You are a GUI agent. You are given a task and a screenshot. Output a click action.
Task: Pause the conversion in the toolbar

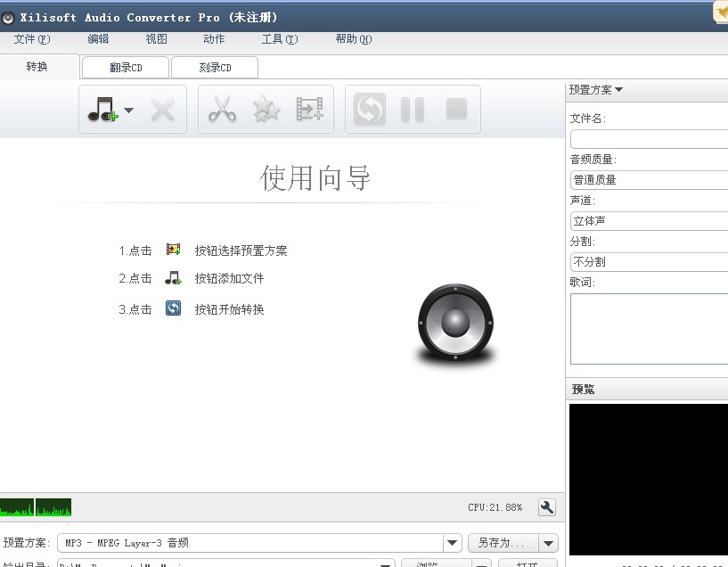[x=412, y=110]
